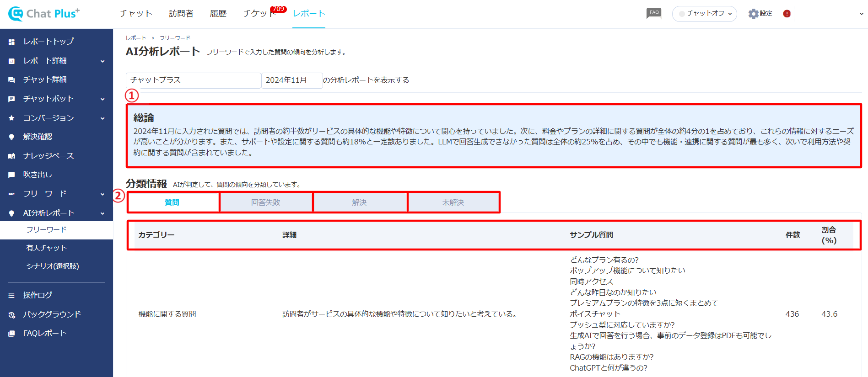This screenshot has height=377, width=868.
Task: Click sample question RAGの機能はありますか?
Action: point(612,357)
